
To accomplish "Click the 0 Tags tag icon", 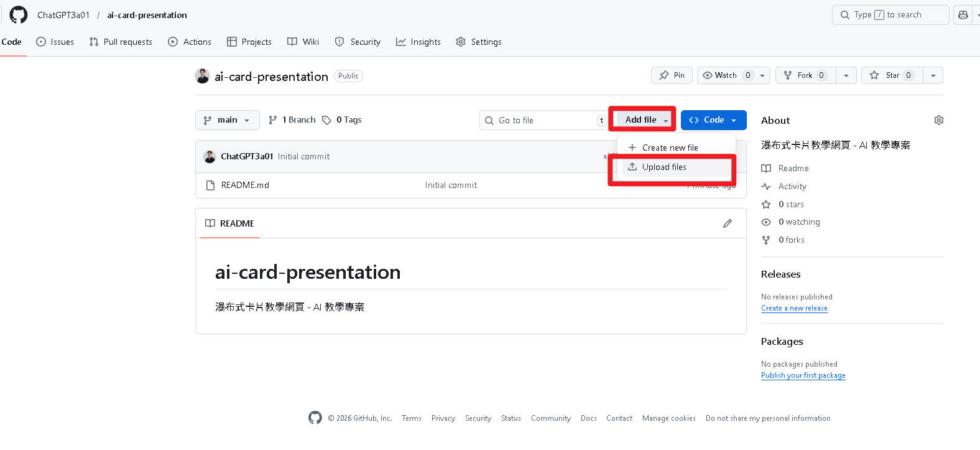I will 326,120.
